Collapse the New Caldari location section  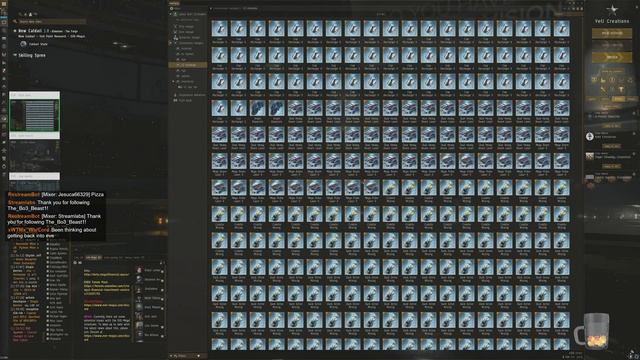15,31
